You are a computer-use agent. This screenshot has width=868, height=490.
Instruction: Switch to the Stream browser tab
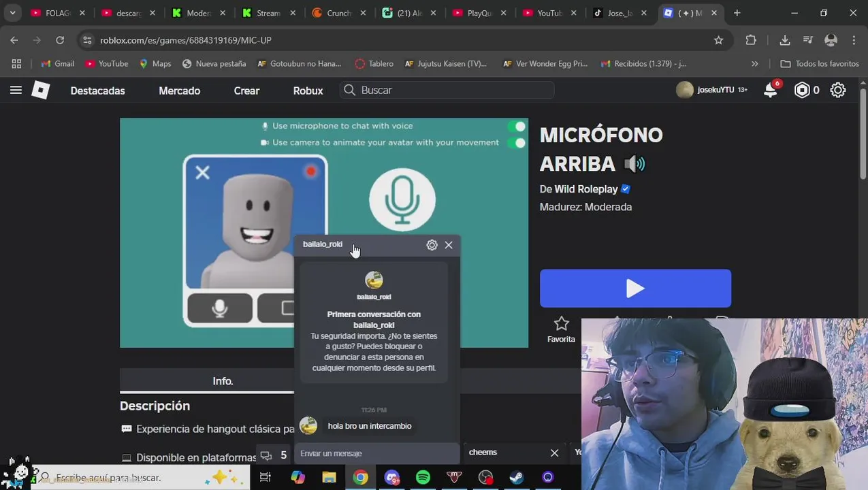tap(268, 13)
